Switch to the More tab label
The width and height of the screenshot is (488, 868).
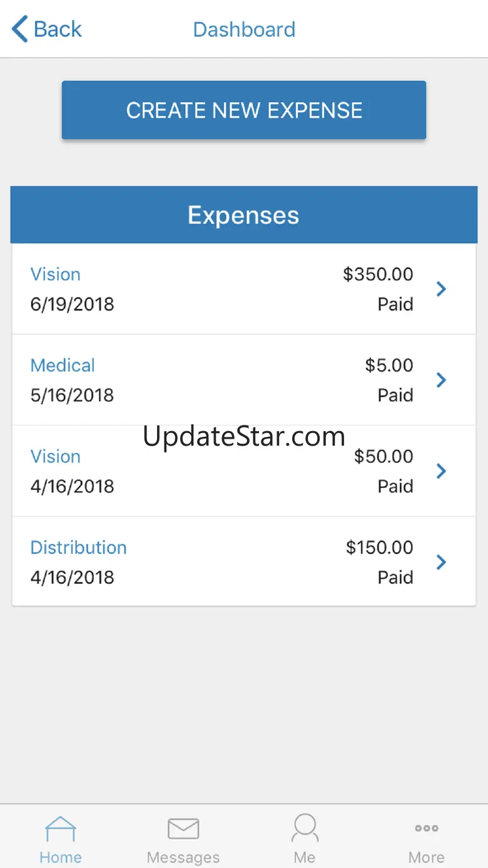click(427, 857)
